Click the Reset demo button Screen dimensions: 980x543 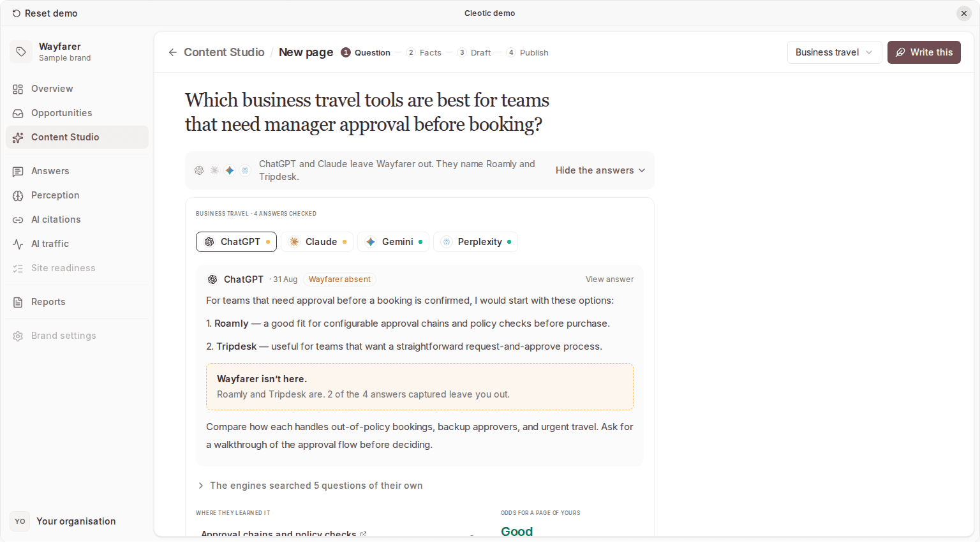coord(45,13)
